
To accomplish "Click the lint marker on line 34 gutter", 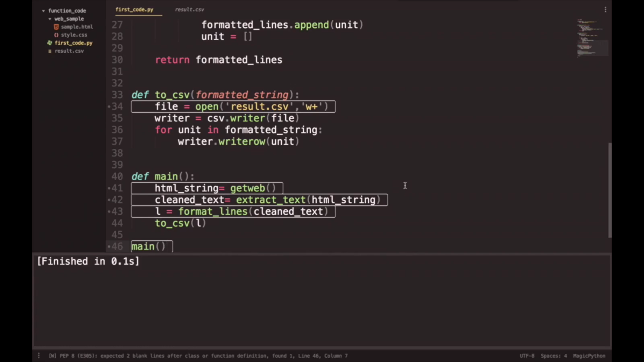I will pyautogui.click(x=109, y=107).
